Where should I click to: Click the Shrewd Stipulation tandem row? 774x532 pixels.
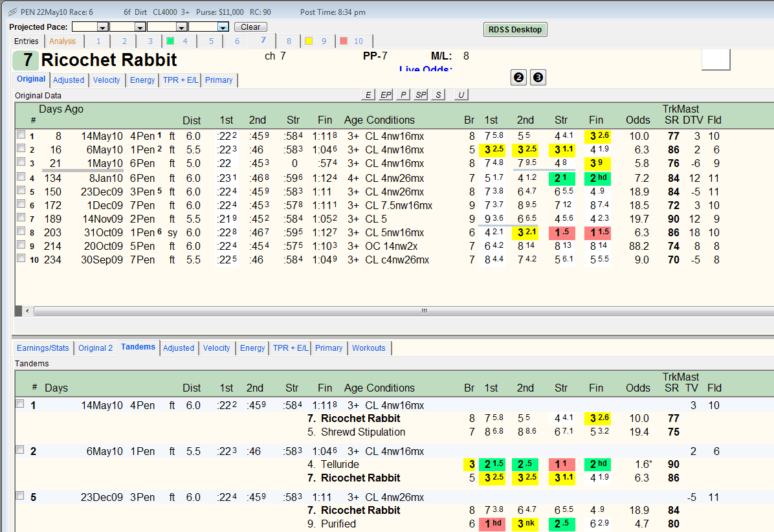[x=394, y=432]
